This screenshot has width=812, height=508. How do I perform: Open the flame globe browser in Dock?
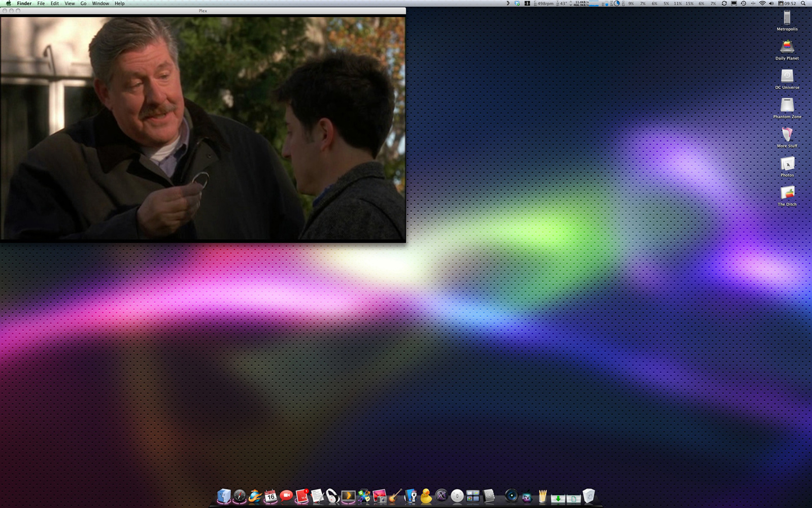pos(255,496)
